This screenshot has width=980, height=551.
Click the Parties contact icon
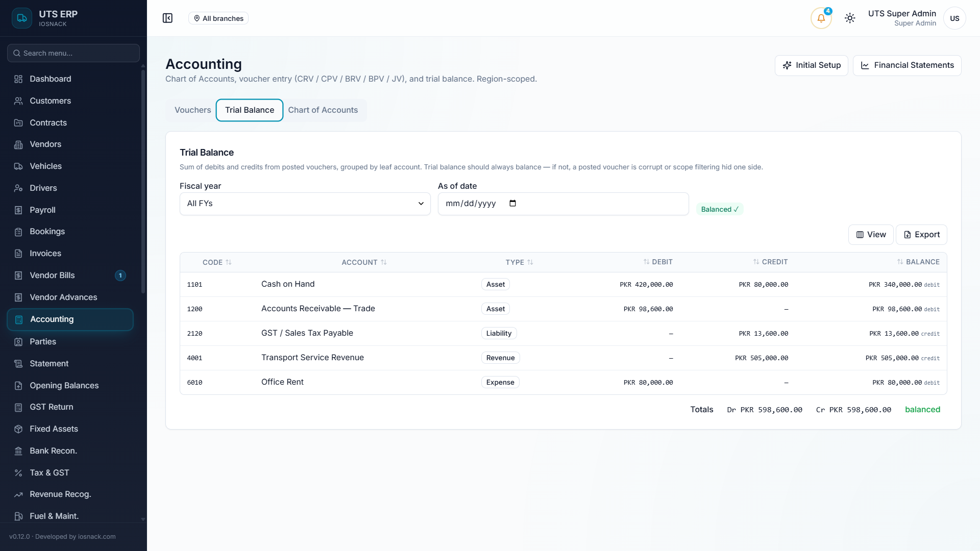tap(18, 342)
